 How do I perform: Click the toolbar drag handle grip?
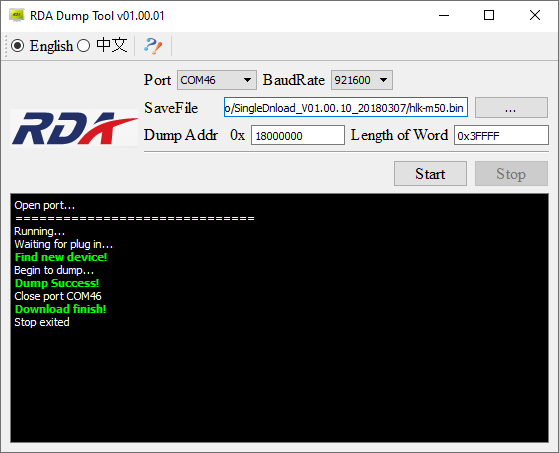point(6,46)
